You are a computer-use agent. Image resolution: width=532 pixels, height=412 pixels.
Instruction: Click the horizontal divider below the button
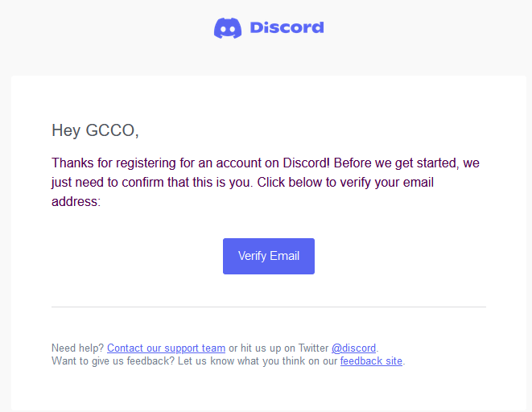tap(268, 307)
